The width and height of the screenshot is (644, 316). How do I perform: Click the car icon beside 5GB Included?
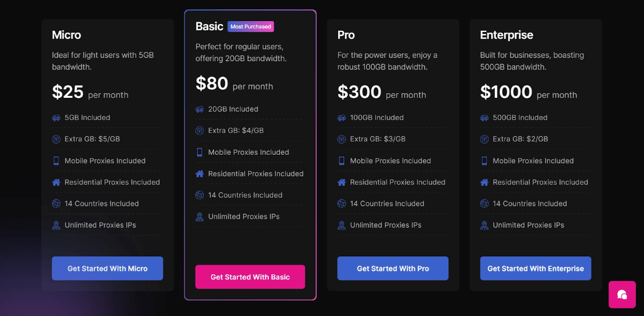56,118
